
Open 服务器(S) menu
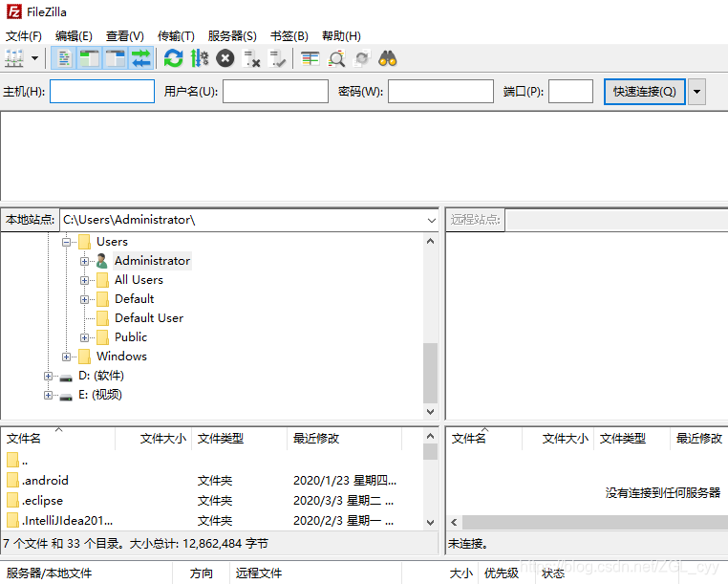[232, 35]
